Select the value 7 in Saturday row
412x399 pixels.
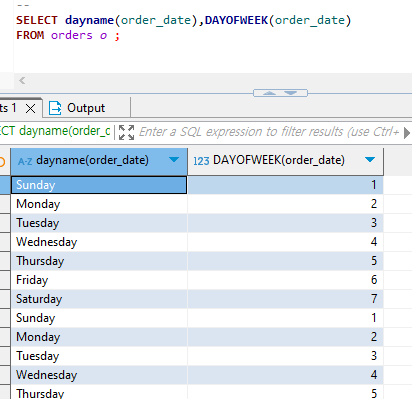[x=285, y=299]
